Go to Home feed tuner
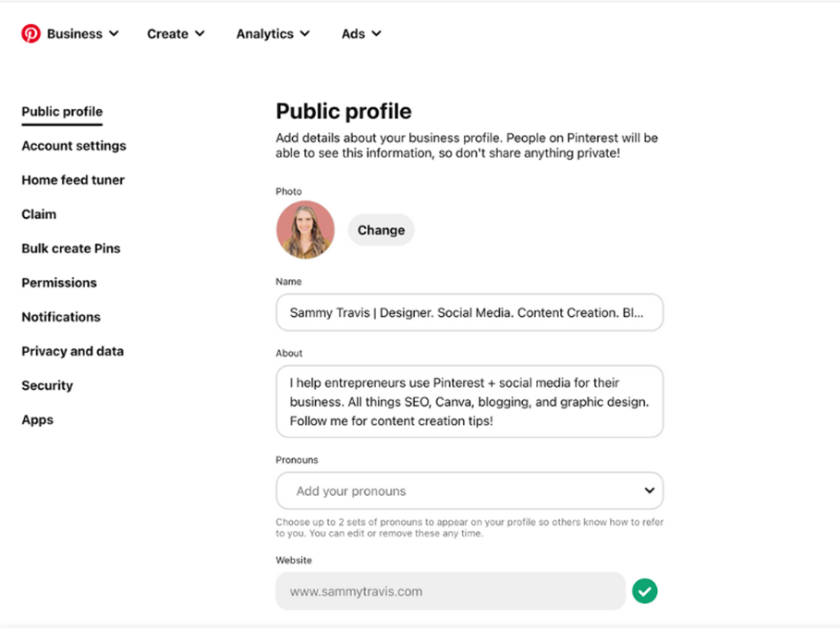 point(73,180)
